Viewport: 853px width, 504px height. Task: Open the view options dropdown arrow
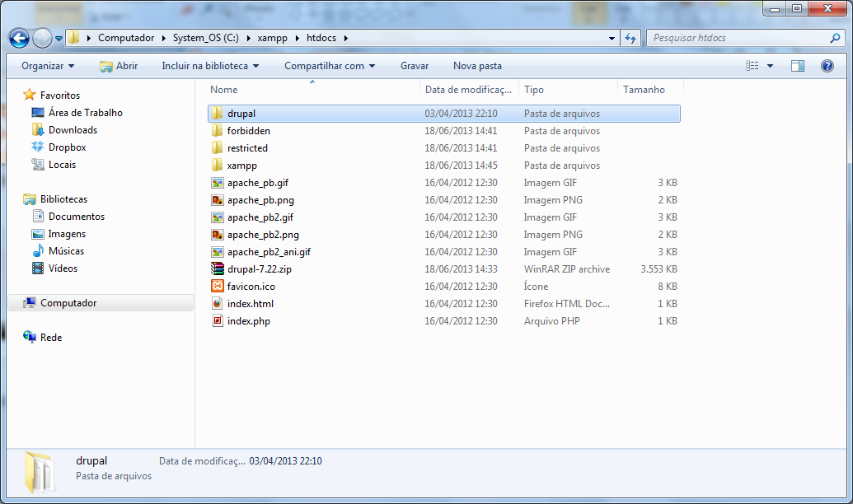[x=770, y=66]
